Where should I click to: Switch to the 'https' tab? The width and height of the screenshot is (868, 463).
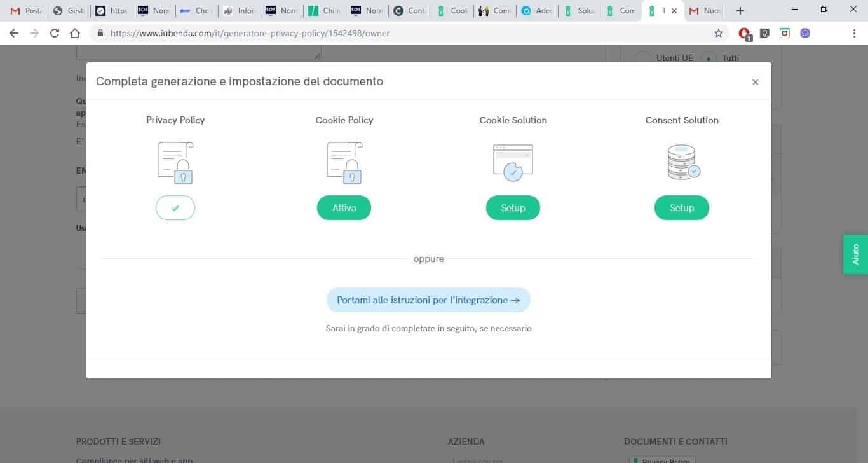(x=111, y=11)
